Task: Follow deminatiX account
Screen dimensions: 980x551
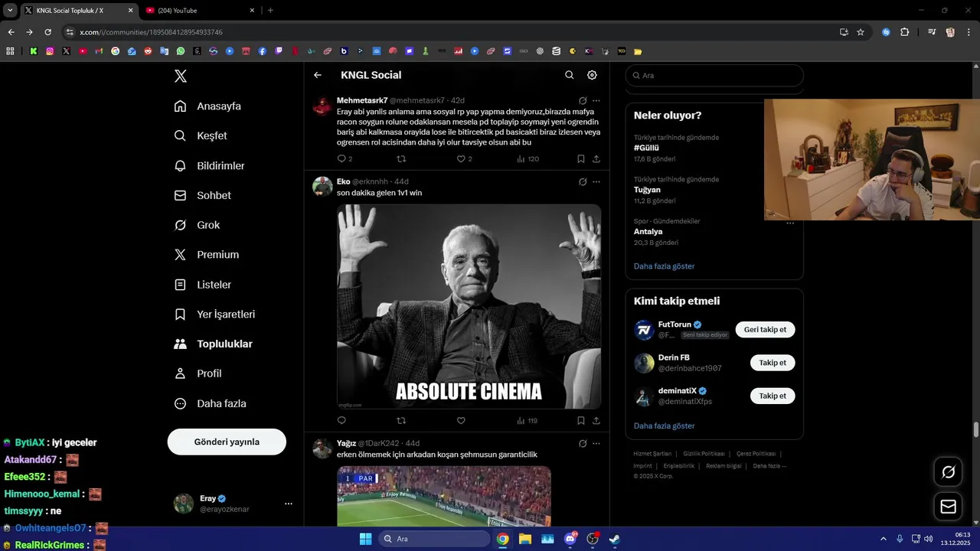Action: pyautogui.click(x=773, y=396)
